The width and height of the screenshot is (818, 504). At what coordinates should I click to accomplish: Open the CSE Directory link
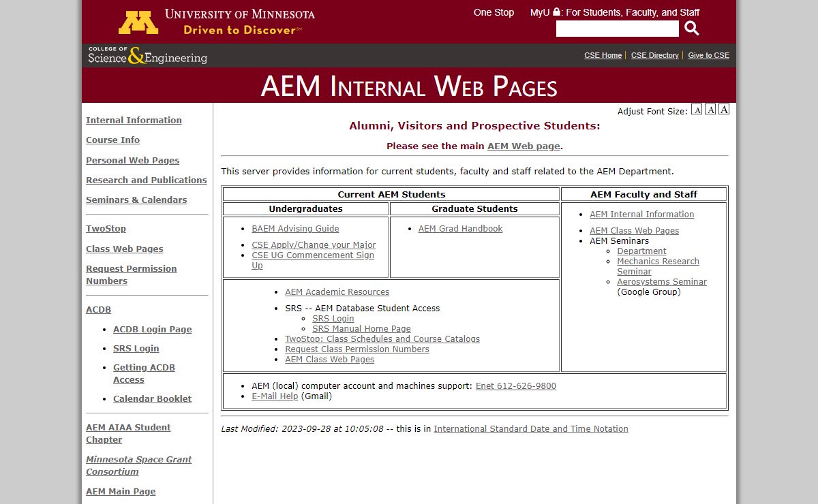pos(654,55)
